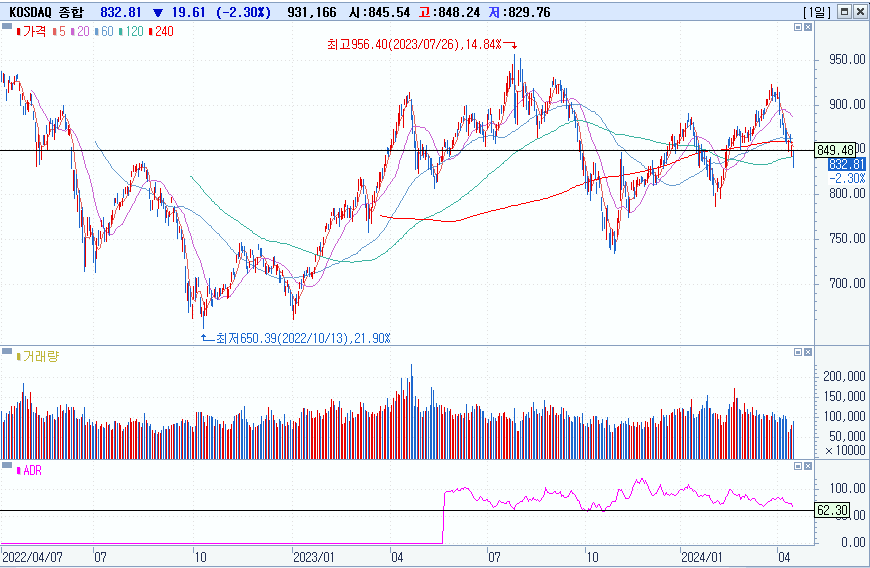Collapse the volume panel via its minimize icon

pyautogui.click(x=798, y=352)
